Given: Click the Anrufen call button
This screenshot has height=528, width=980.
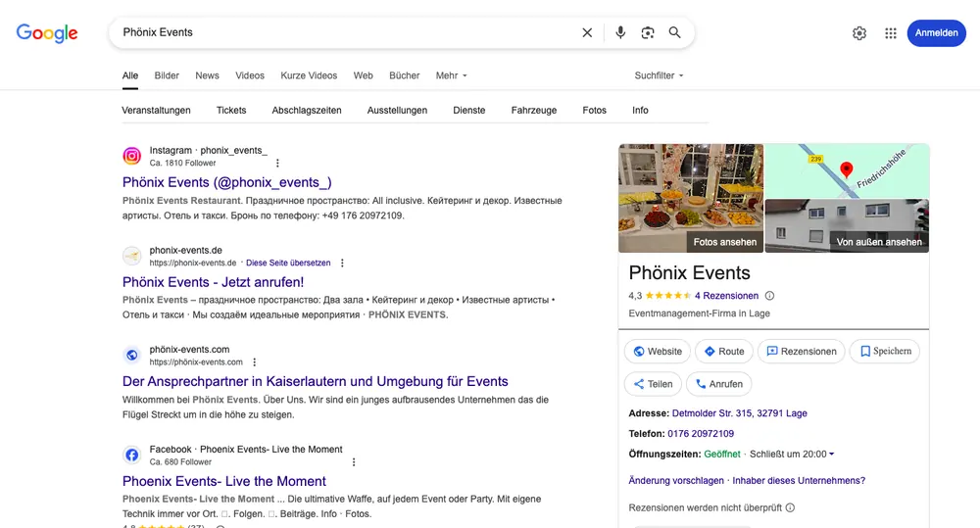Looking at the screenshot, I should [718, 384].
